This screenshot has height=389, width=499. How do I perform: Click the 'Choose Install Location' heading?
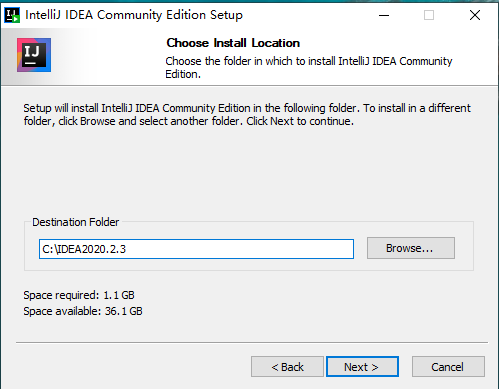(x=233, y=43)
